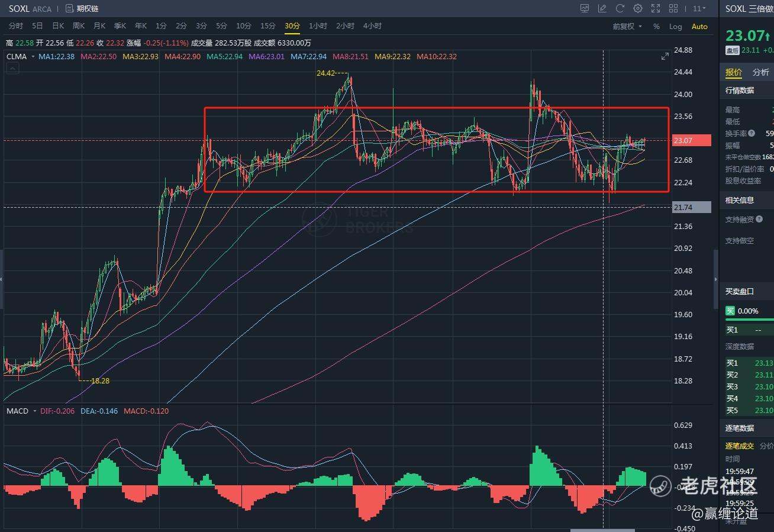Open the CLMA indicator dropdown
This screenshot has width=774, height=532.
pyautogui.click(x=20, y=57)
